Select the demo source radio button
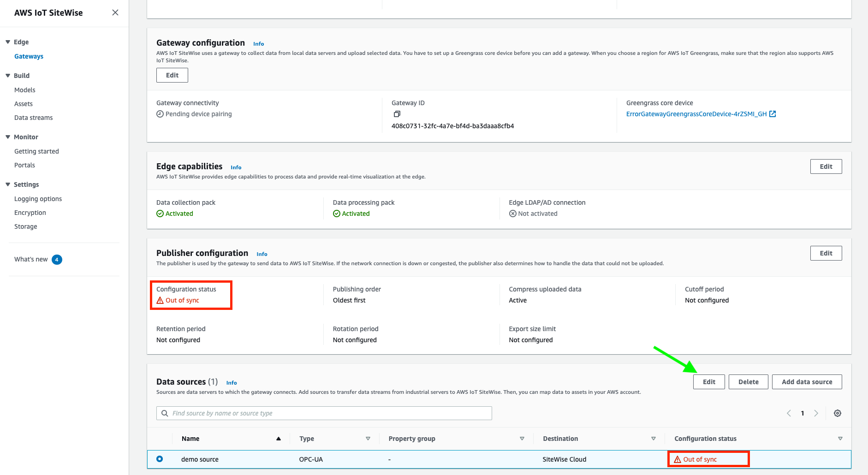 click(x=160, y=459)
